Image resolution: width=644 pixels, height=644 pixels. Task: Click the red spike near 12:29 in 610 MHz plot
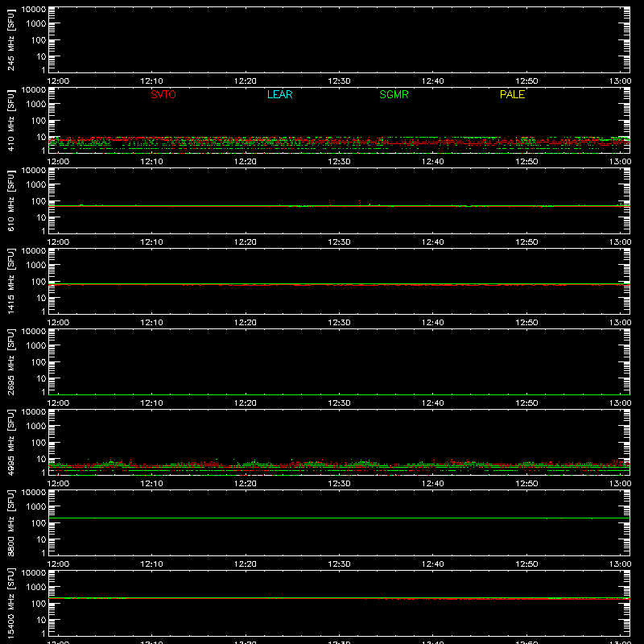[329, 204]
